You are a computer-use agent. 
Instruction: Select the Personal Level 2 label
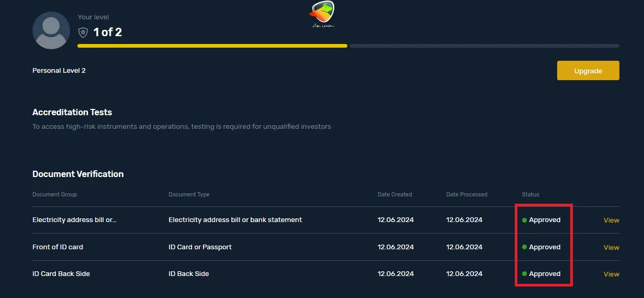59,71
